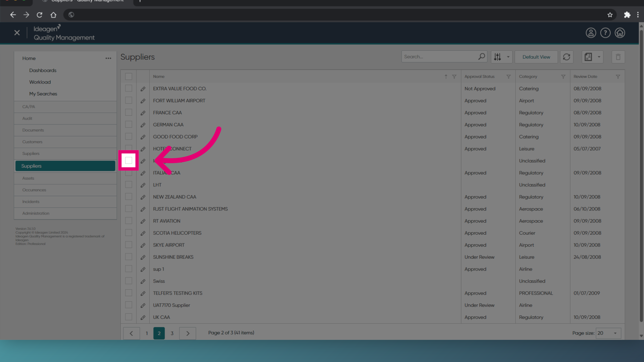Screen dimensions: 644x362
Task: Click the delete trash icon
Action: (x=618, y=57)
